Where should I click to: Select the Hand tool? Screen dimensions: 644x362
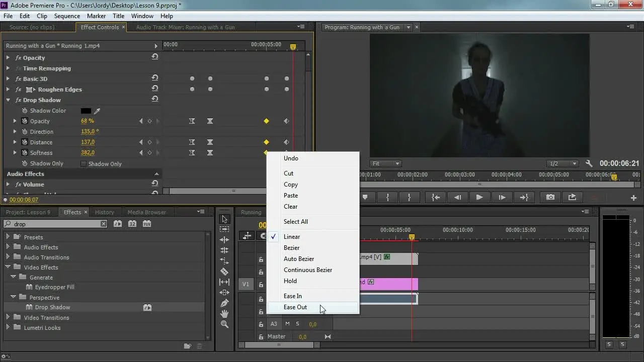224,314
